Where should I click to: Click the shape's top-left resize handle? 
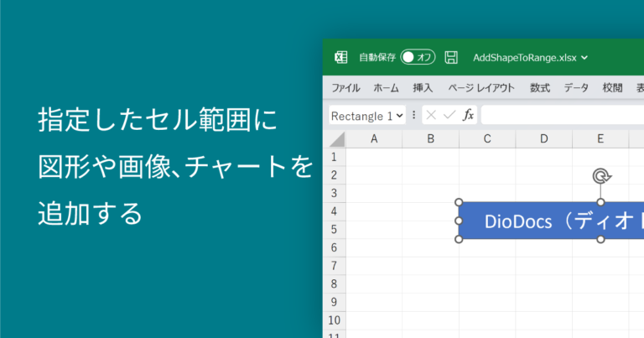459,202
